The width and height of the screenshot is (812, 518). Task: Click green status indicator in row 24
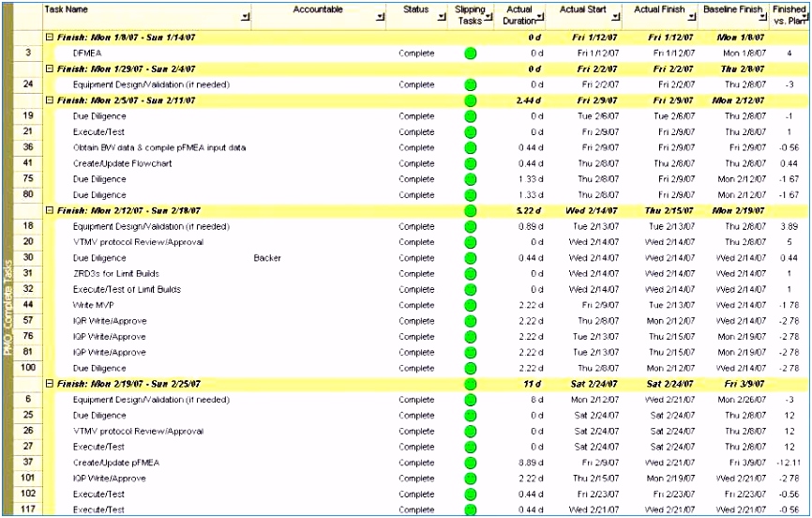[x=470, y=84]
